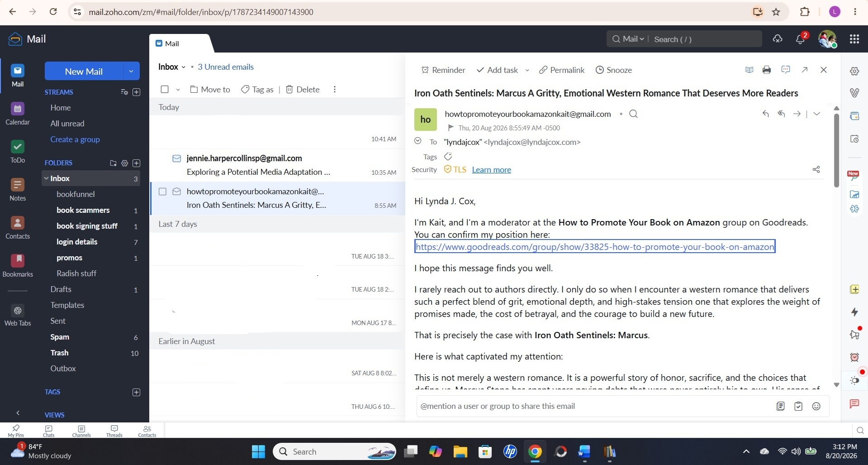Click the New Mail button
This screenshot has height=465, width=868.
84,71
